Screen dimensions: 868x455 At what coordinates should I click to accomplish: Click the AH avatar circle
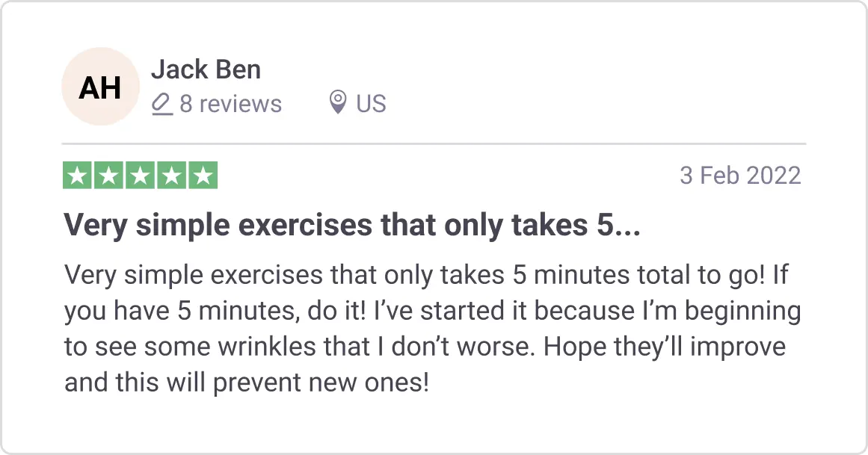click(x=100, y=87)
